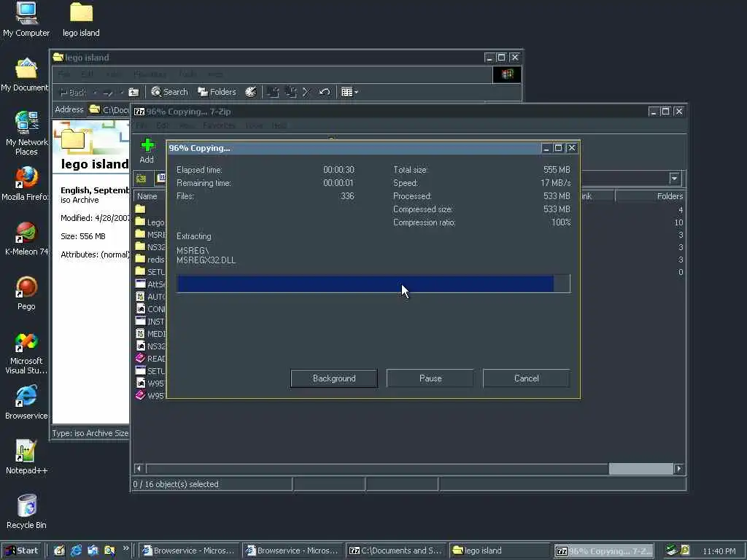Image resolution: width=747 pixels, height=560 pixels.
Task: Switch to lego island taskbar button
Action: pyautogui.click(x=499, y=551)
